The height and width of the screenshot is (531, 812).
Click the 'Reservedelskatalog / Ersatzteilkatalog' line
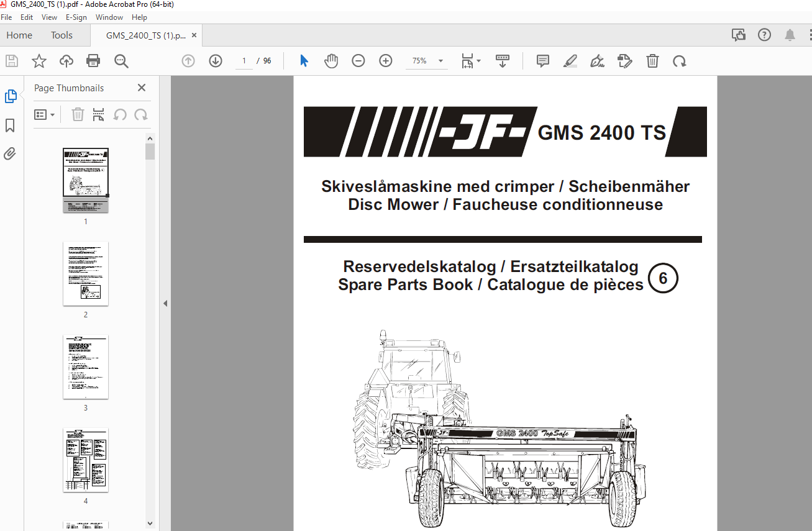tap(491, 266)
